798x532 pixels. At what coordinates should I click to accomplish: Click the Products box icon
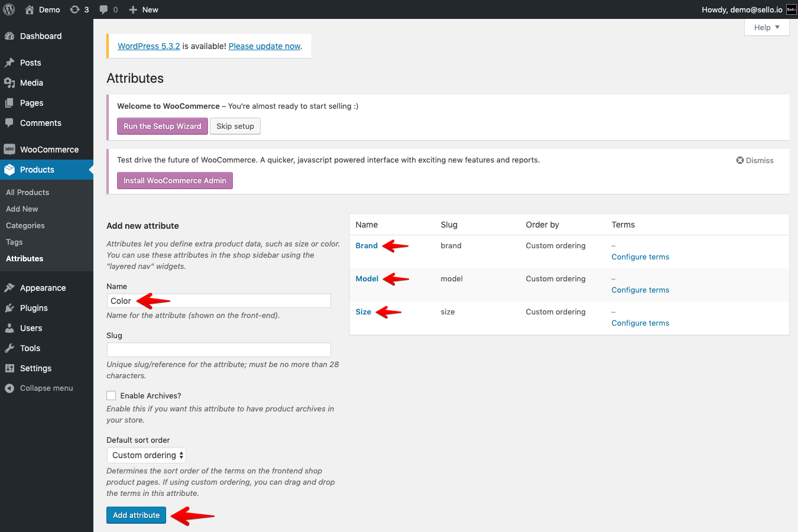pyautogui.click(x=9, y=170)
